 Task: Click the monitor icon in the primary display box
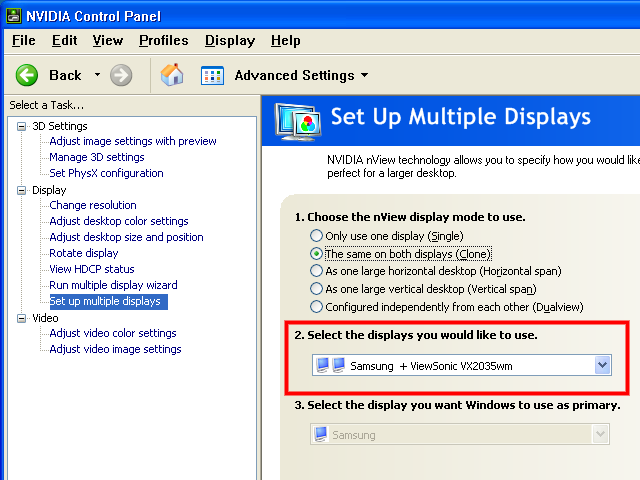point(321,434)
